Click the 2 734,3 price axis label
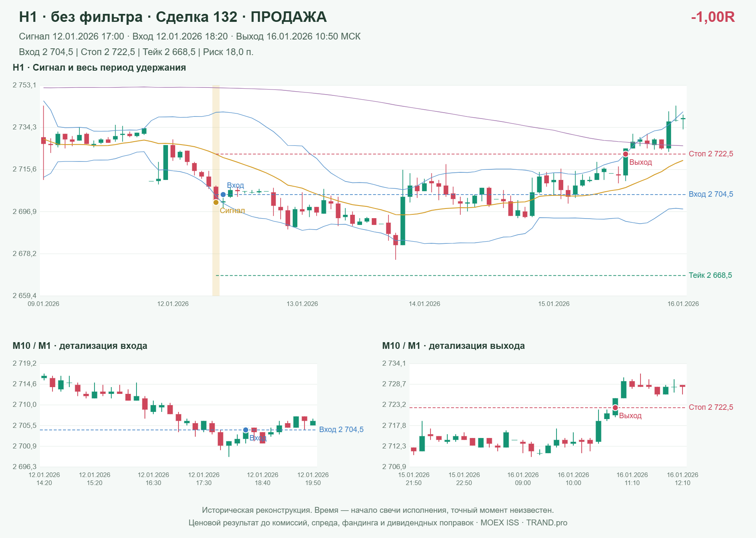 click(x=24, y=127)
